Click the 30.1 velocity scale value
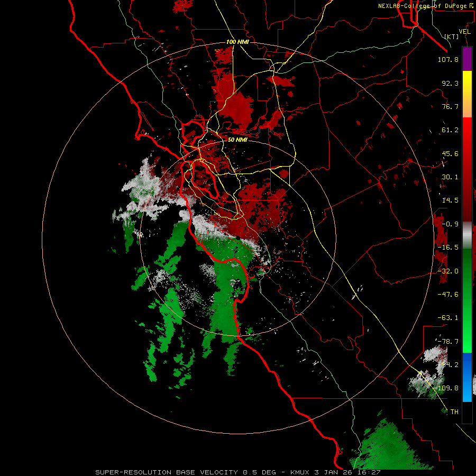Image resolution: width=476 pixels, height=476 pixels. [x=450, y=177]
